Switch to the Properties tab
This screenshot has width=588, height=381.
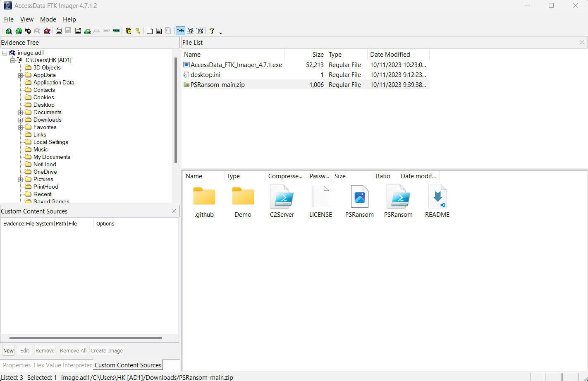(17, 365)
